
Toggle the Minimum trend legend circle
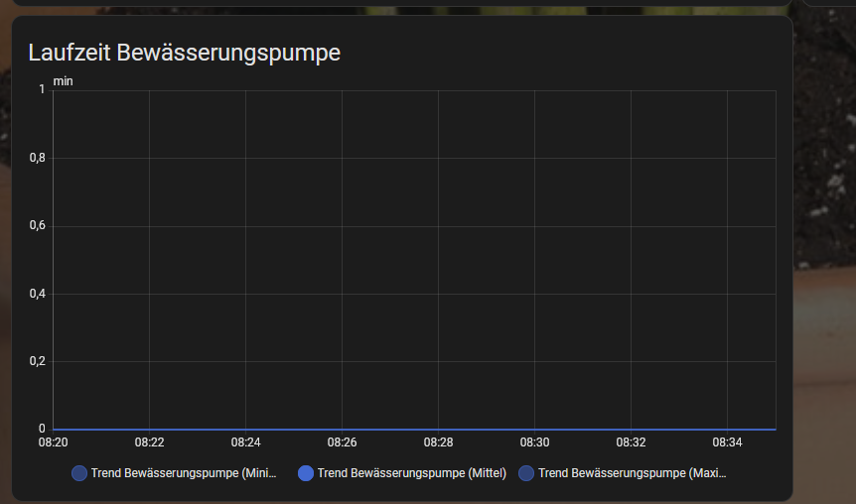click(79, 473)
